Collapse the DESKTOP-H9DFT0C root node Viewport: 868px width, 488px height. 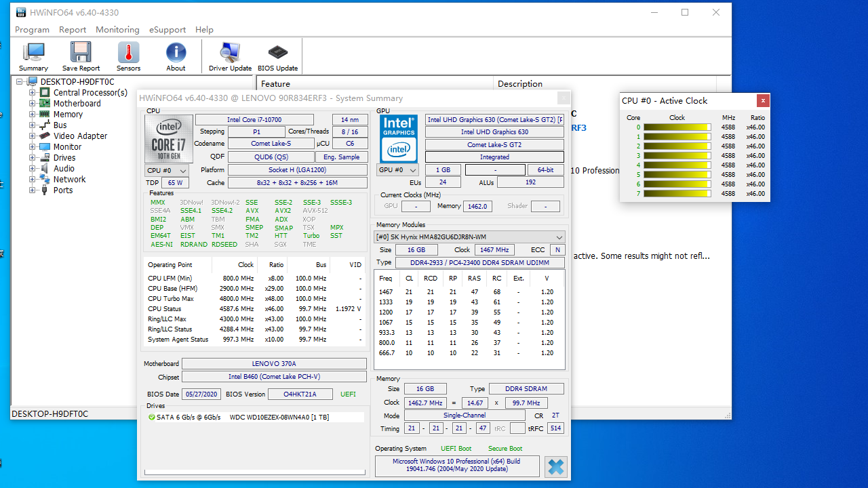20,82
